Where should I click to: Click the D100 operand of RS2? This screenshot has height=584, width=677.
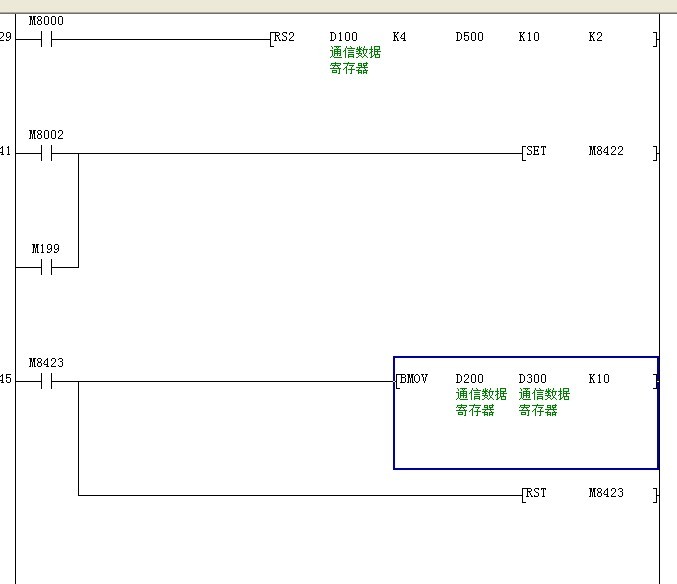click(x=343, y=37)
